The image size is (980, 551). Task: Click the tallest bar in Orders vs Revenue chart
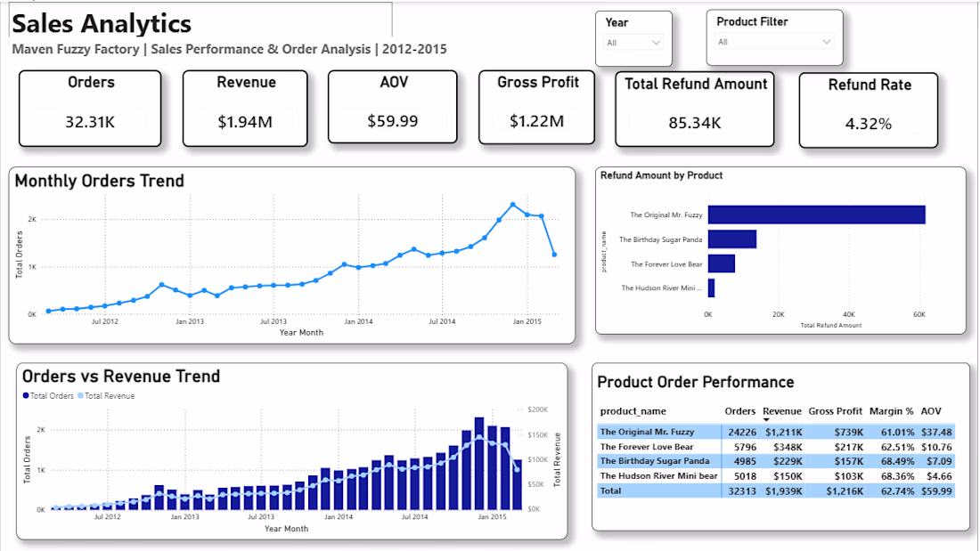[x=479, y=464]
